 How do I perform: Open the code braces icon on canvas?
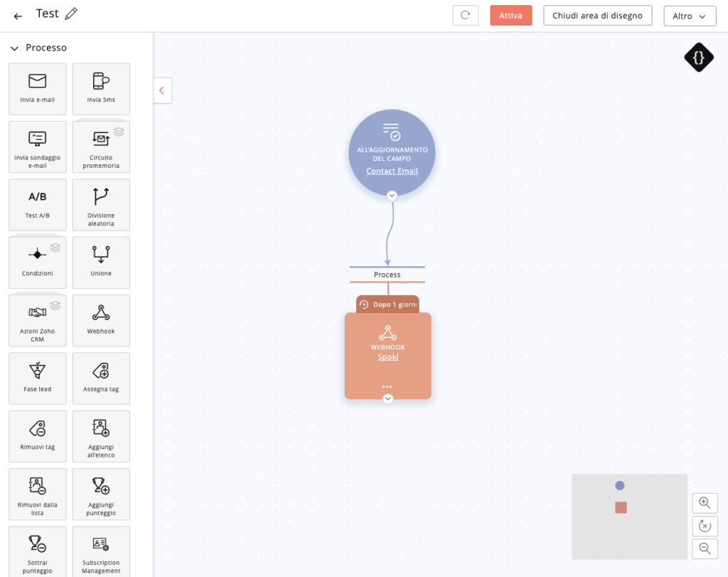pos(698,58)
